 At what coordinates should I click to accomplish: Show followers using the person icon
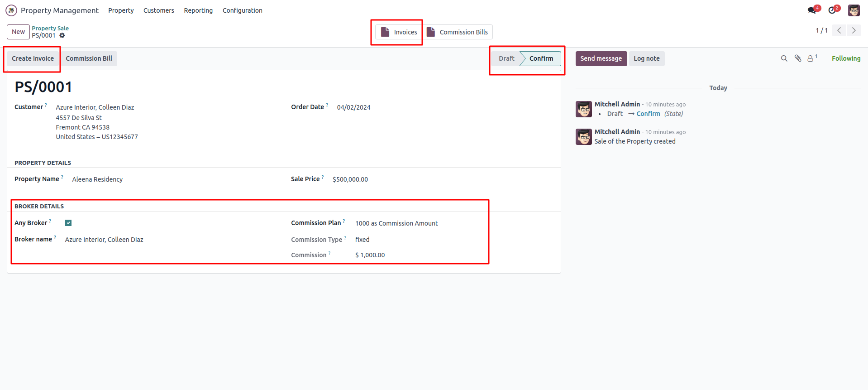point(811,58)
